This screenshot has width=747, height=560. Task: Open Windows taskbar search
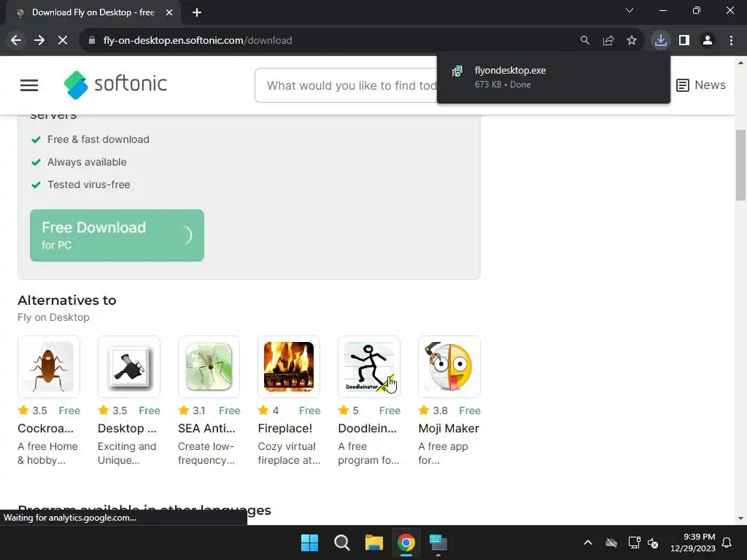coord(342,542)
